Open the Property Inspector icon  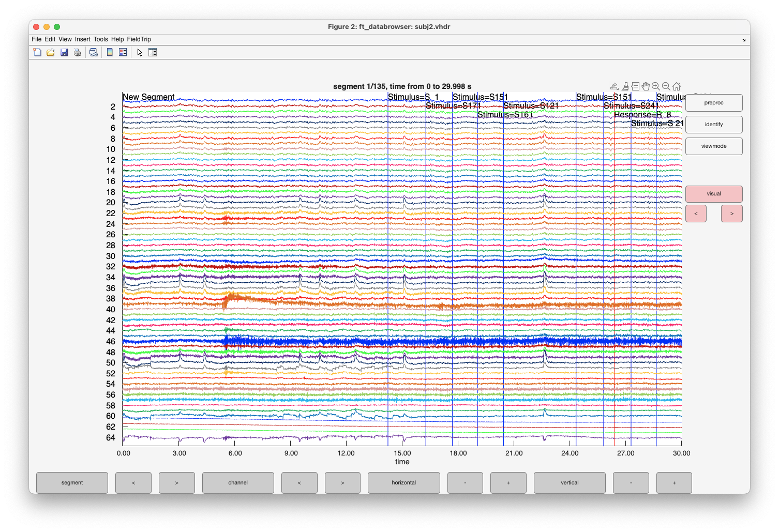153,52
